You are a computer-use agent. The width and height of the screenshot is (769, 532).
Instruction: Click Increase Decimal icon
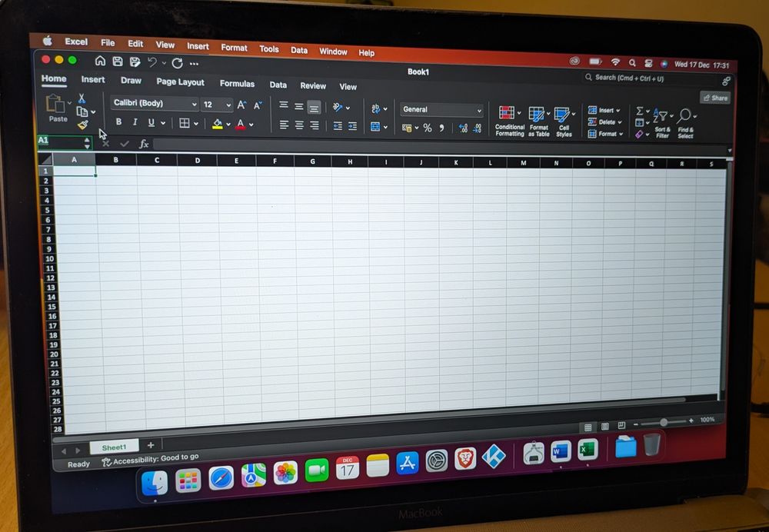tap(463, 128)
